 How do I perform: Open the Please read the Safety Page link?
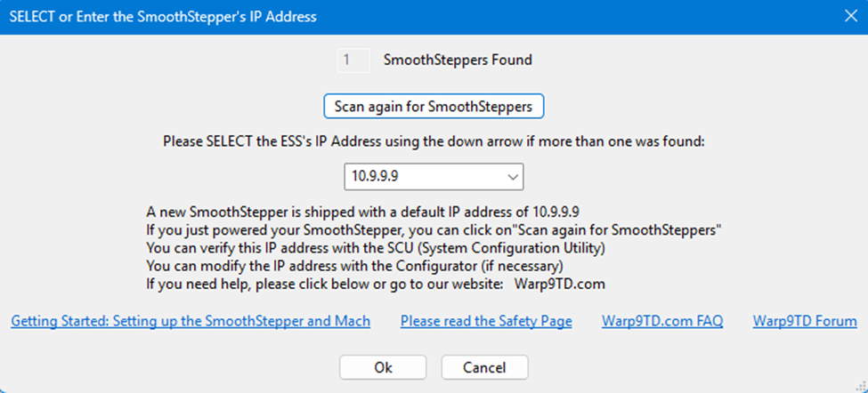tap(486, 321)
